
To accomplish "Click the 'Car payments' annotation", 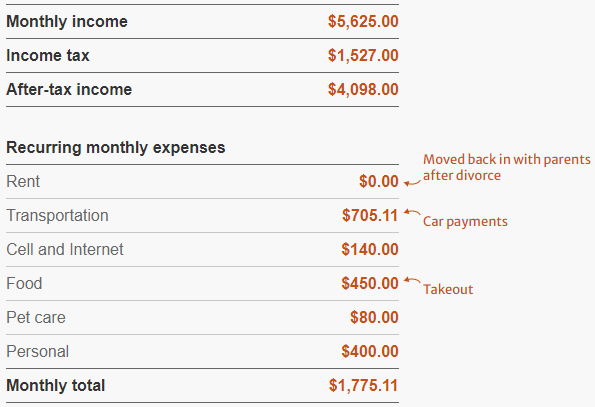I will (x=465, y=222).
